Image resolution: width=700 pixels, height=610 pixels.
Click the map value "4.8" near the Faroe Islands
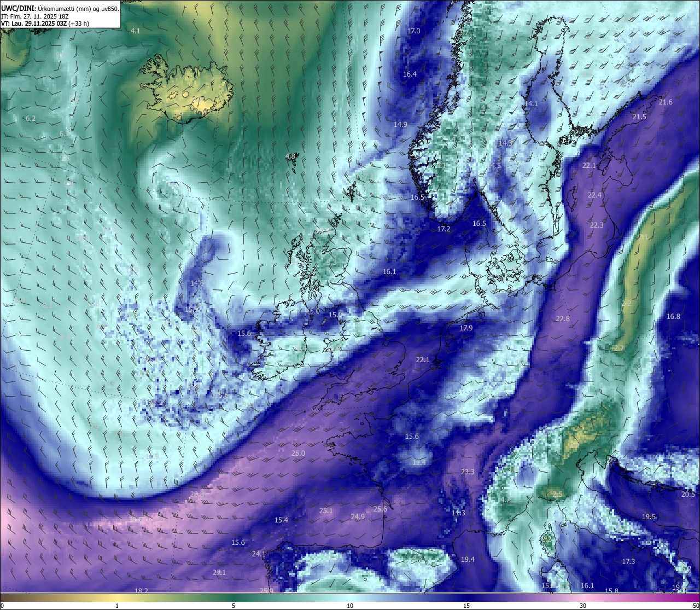pos(290,156)
